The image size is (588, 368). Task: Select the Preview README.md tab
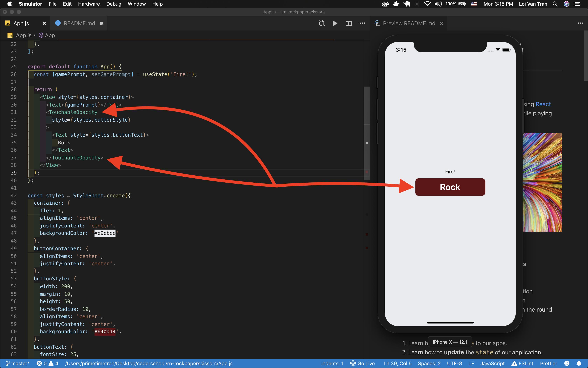tap(409, 23)
